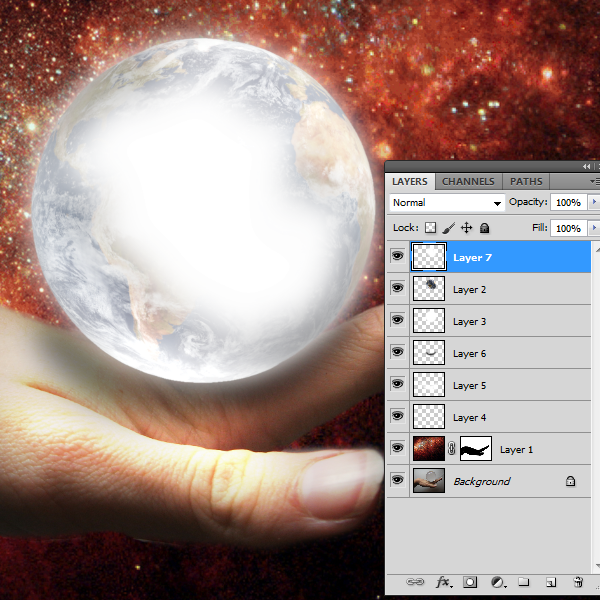600x600 pixels.
Task: Click the chain link icon on Layer 1
Action: [x=452, y=448]
